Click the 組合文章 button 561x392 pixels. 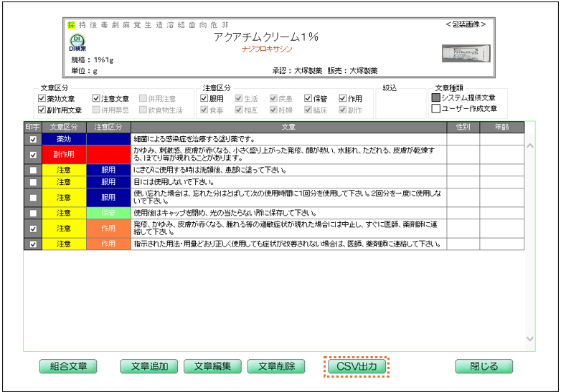(x=68, y=366)
